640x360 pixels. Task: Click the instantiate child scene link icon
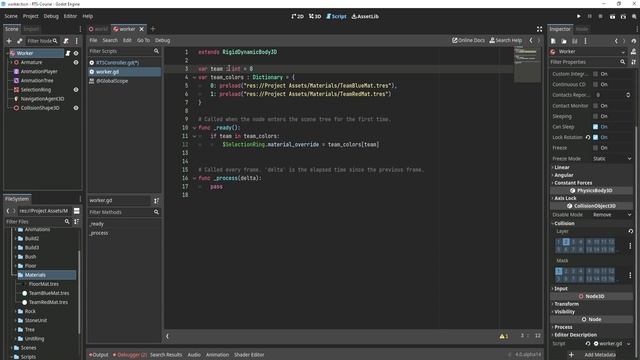19,41
